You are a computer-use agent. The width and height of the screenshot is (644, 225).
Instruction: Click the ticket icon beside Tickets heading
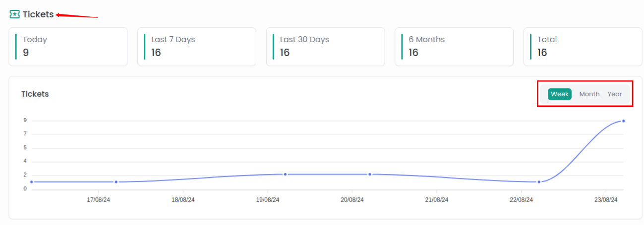point(15,14)
